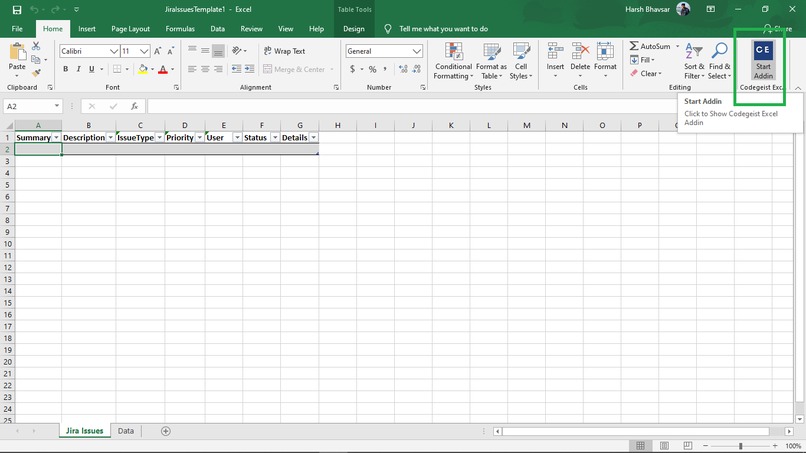Open Find & Select menu
This screenshot has height=453, width=806.
coord(719,61)
